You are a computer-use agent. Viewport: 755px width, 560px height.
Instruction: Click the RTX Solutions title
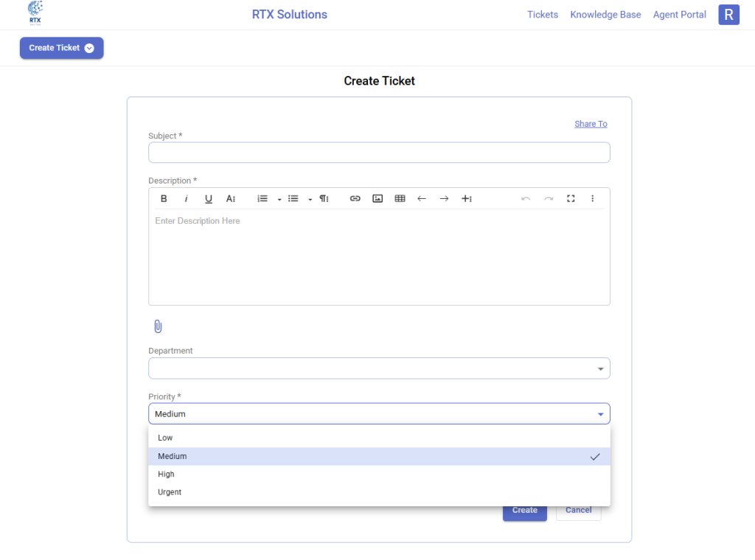pyautogui.click(x=289, y=15)
